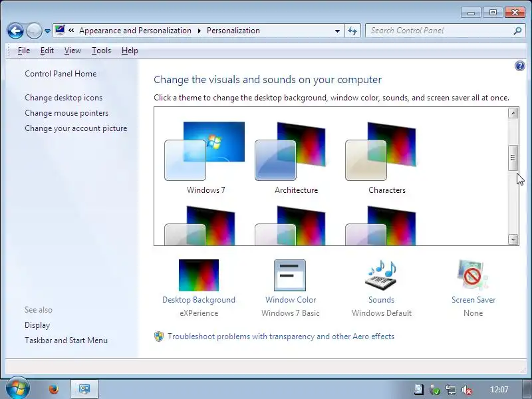532x399 pixels.
Task: Open the File menu
Action: (24, 51)
